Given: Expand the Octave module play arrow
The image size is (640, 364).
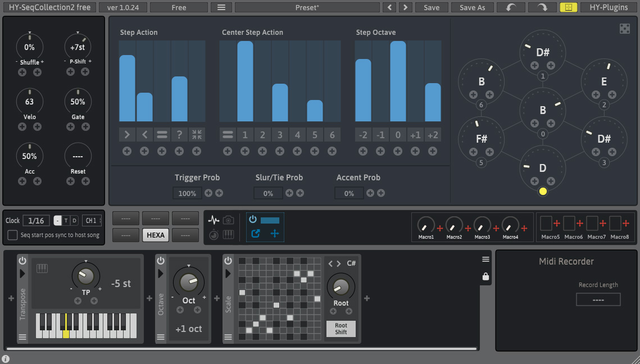Looking at the screenshot, I should pyautogui.click(x=160, y=274).
